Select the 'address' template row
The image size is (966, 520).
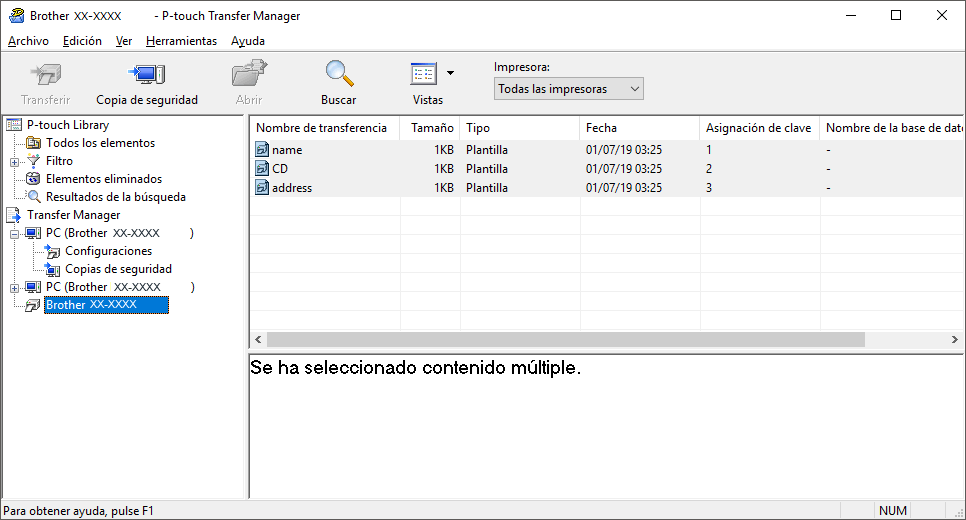[607, 188]
